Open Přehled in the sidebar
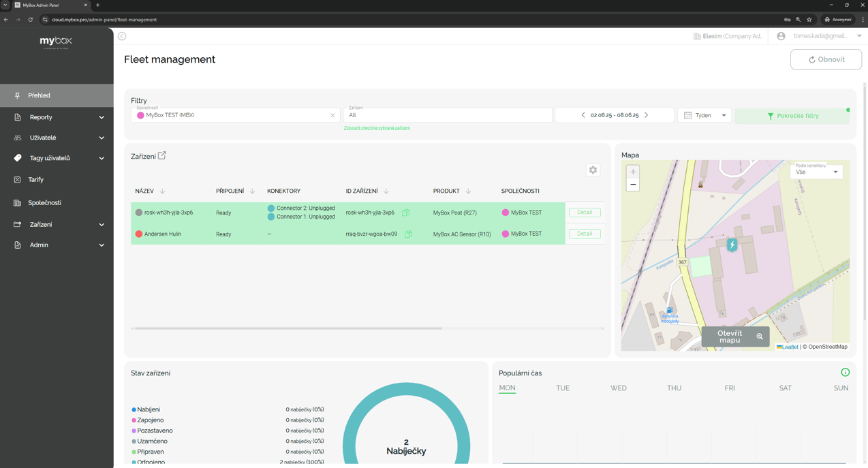Screen dimensions: 868x468 coord(57,95)
